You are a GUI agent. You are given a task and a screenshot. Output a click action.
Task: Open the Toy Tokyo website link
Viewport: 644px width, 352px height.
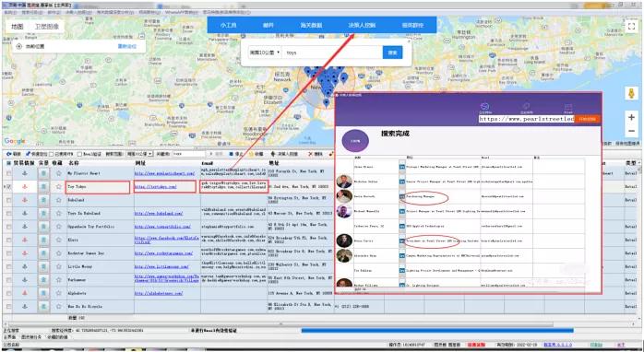(156, 187)
